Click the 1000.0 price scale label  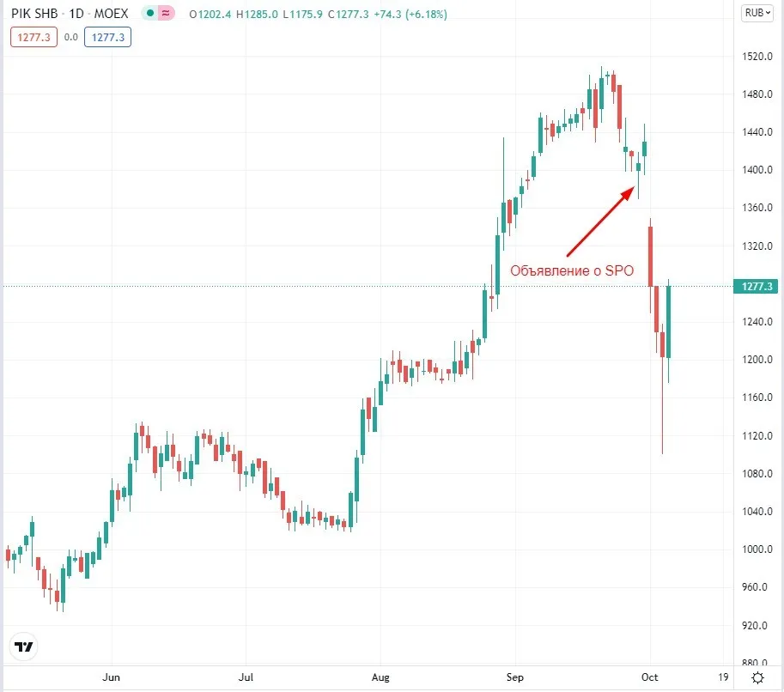pos(757,549)
